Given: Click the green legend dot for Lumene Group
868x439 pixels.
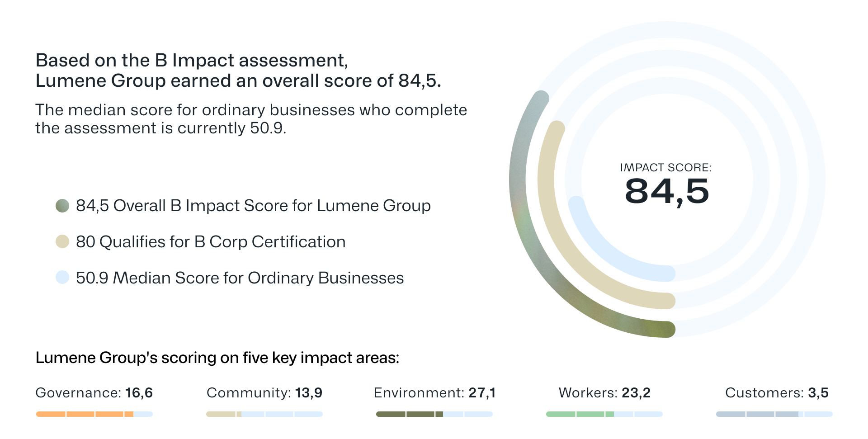Looking at the screenshot, I should click(x=62, y=206).
